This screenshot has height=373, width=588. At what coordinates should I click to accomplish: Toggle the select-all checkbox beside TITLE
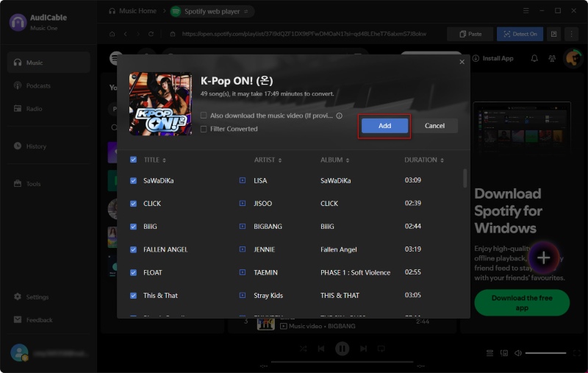tap(133, 160)
